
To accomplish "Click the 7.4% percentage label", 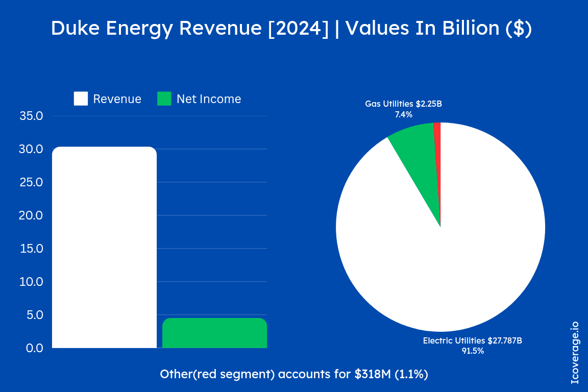I will pyautogui.click(x=404, y=115).
